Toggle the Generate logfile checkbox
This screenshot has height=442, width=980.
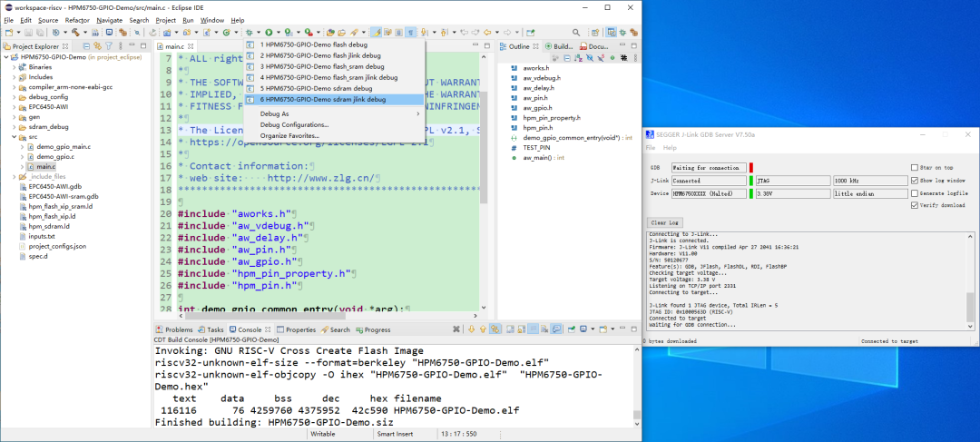914,193
